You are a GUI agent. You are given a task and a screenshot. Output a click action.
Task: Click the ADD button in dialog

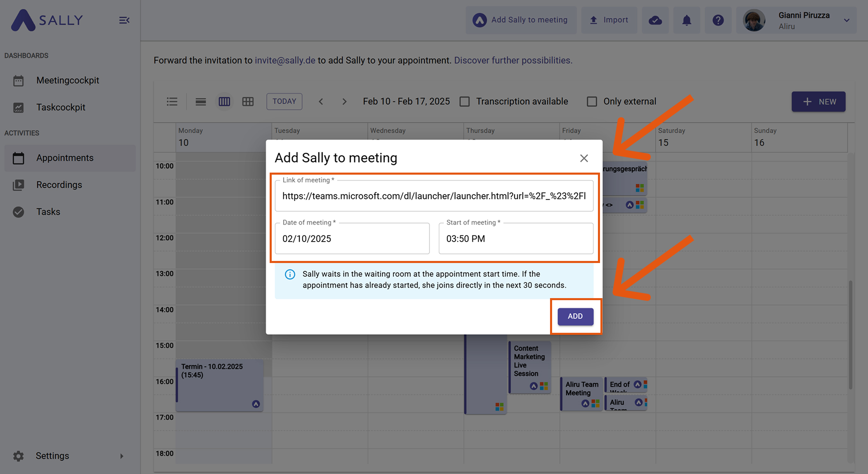click(575, 316)
